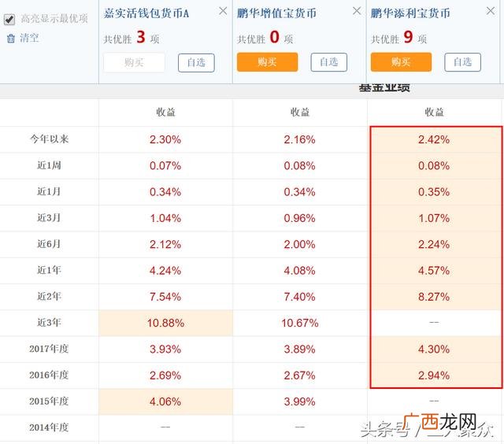
Task: Select the 近3年 row label
Action: point(49,323)
